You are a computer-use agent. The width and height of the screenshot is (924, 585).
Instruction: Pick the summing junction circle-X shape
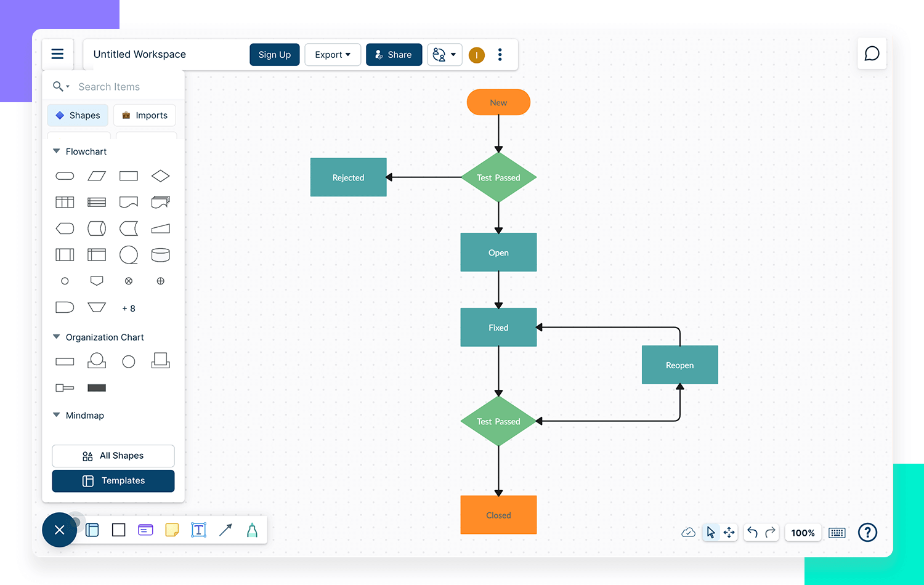pos(129,281)
